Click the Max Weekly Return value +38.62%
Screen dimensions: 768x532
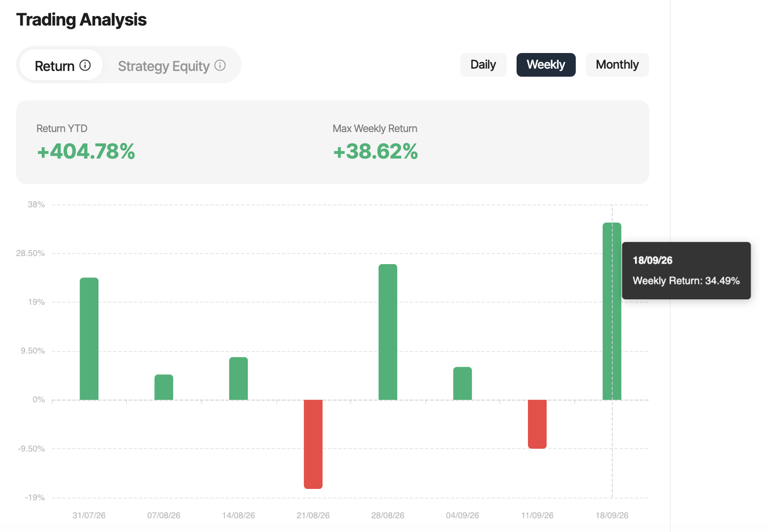[x=375, y=151]
